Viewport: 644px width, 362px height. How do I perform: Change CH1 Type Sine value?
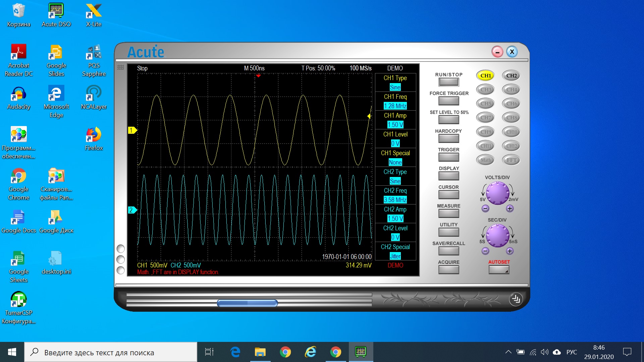pos(395,87)
